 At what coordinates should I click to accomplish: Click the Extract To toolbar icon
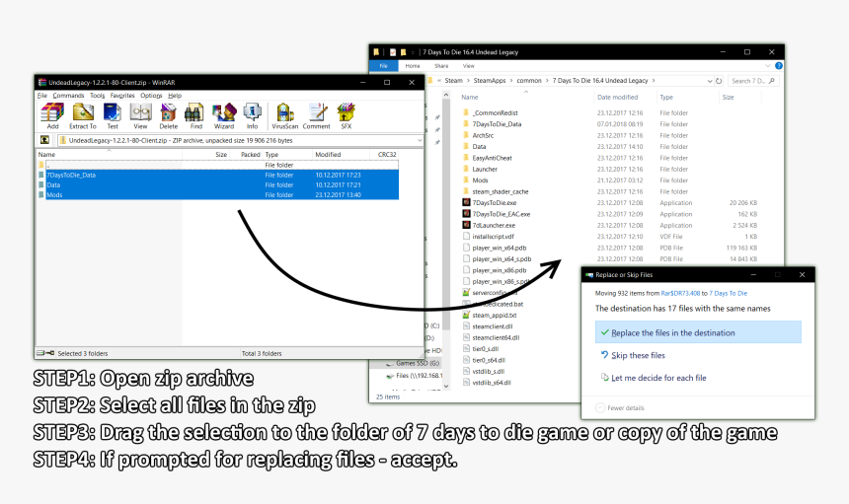point(82,115)
